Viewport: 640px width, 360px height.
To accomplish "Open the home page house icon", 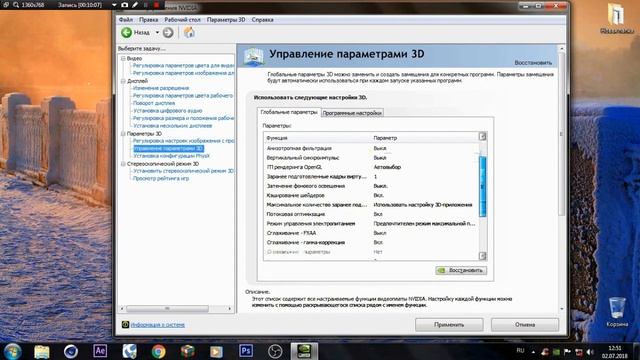I will click(x=189, y=32).
